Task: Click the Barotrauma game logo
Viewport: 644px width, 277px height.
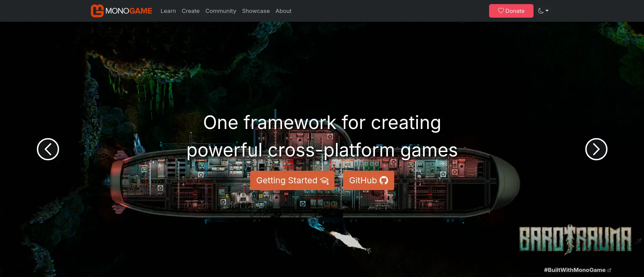Action: coord(575,240)
